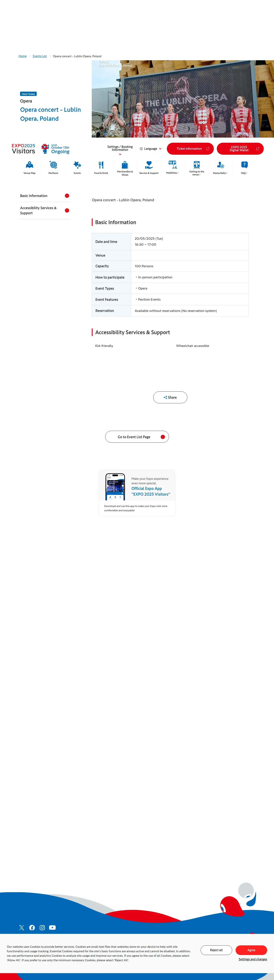The image size is (274, 980).
Task: Open the X (Twitter) social icon
Action: point(22,927)
